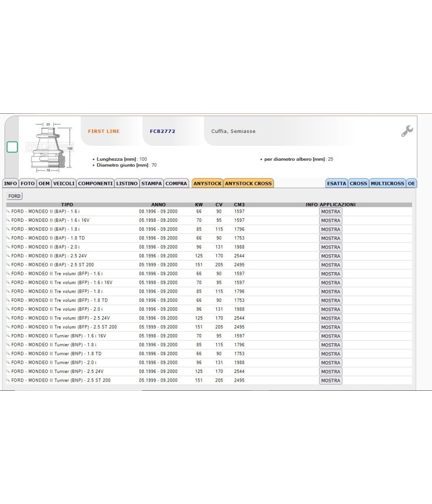The height and width of the screenshot is (504, 432).
Task: Click the wrench settings icon
Action: point(407,131)
